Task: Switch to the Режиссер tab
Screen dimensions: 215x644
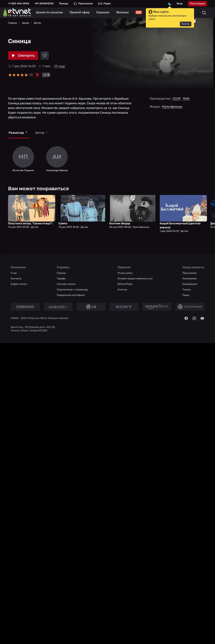Action: coord(19,133)
